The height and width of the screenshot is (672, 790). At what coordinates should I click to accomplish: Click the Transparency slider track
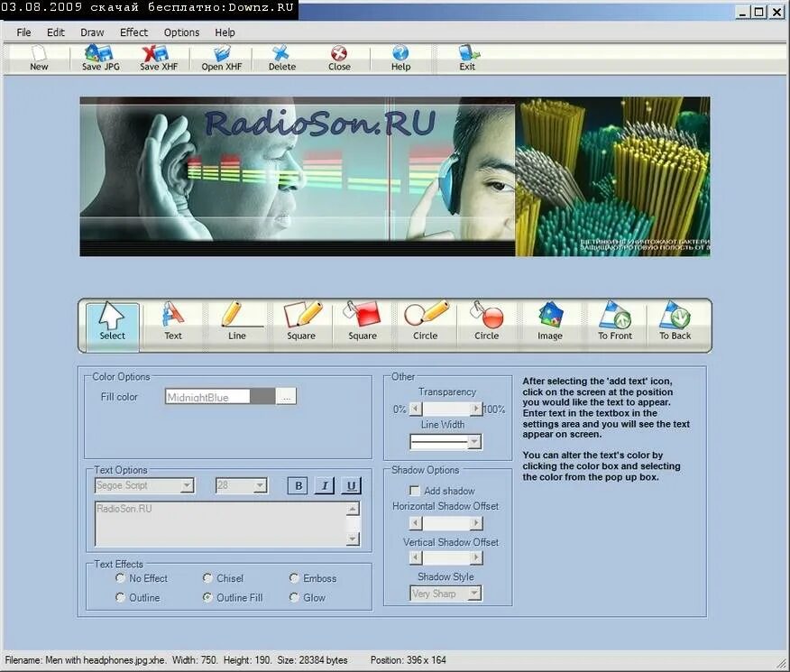(x=446, y=409)
